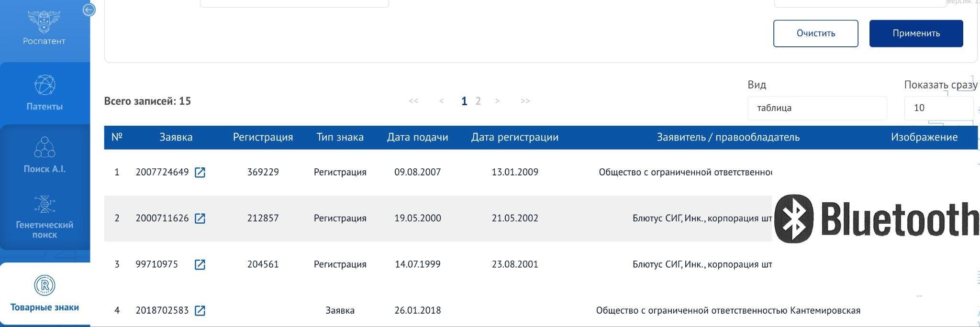The height and width of the screenshot is (327, 980).
Task: Click applicant Общество с ограниченной ответственностью Кантемировская
Action: tap(728, 310)
